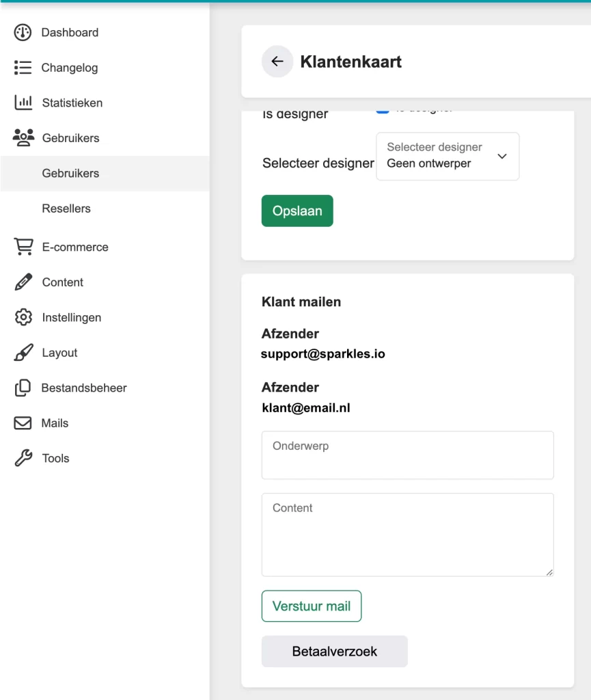The height and width of the screenshot is (700, 591).
Task: Select the Dashboard speedometer icon
Action: pos(23,32)
